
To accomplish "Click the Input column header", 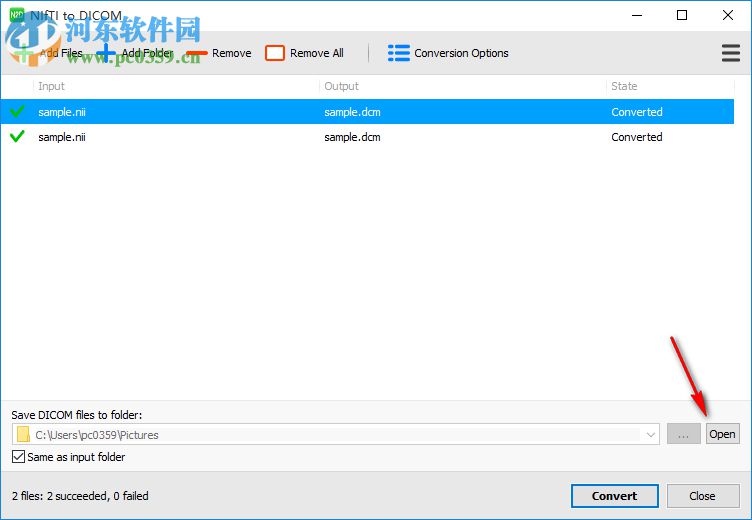I will [51, 86].
